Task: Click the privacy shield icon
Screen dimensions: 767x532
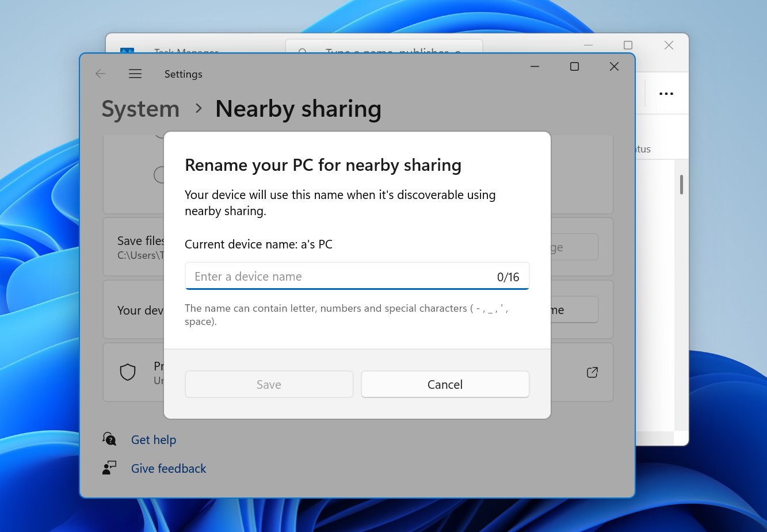Action: 128,372
